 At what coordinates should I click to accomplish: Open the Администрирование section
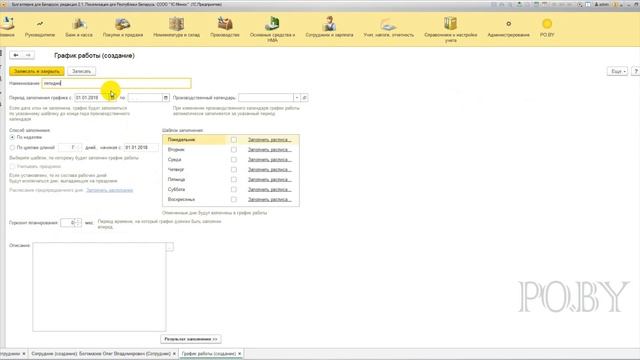tap(508, 28)
